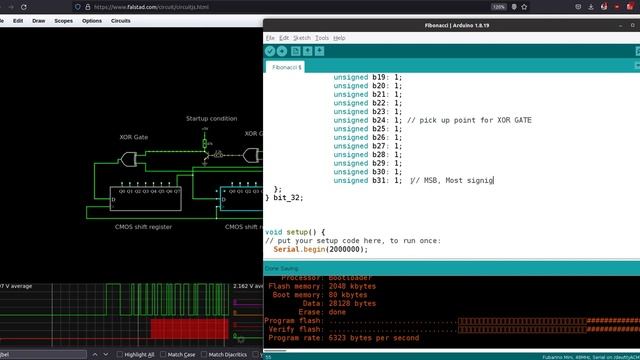
Task: Click 'Erase: done' console line
Action: [322, 312]
